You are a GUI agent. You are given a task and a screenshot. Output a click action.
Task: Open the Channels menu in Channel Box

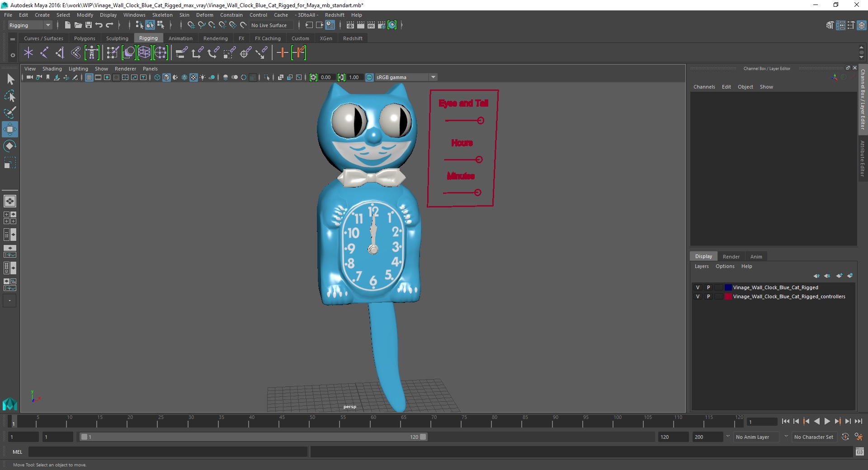pyautogui.click(x=704, y=87)
